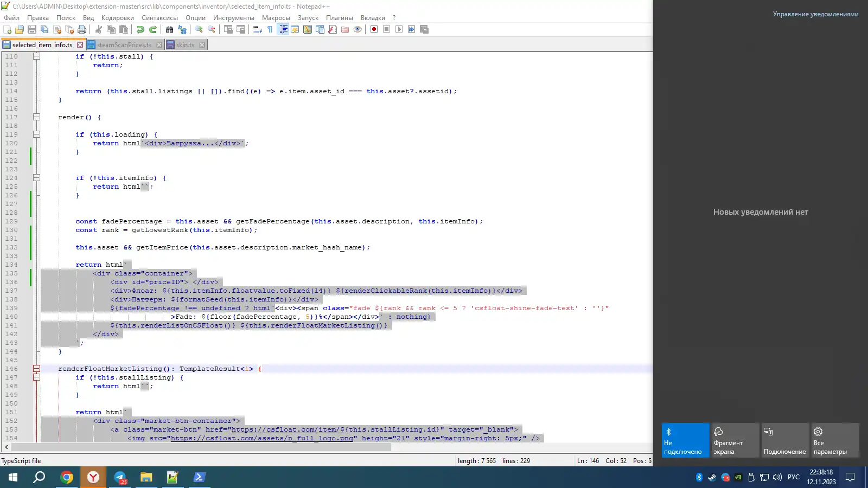This screenshot has width=868, height=488.
Task: Open the Синтаксисы menu
Action: (159, 18)
